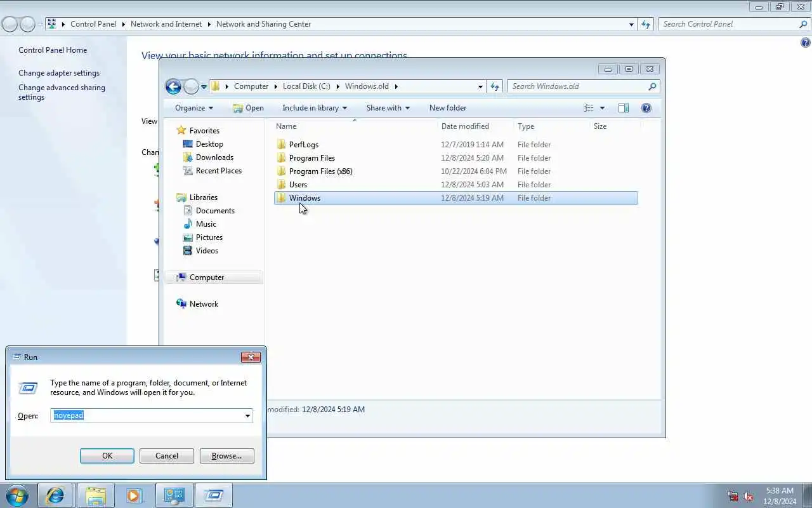The height and width of the screenshot is (508, 812).
Task: Click the Change your view icon
Action: [x=589, y=108]
